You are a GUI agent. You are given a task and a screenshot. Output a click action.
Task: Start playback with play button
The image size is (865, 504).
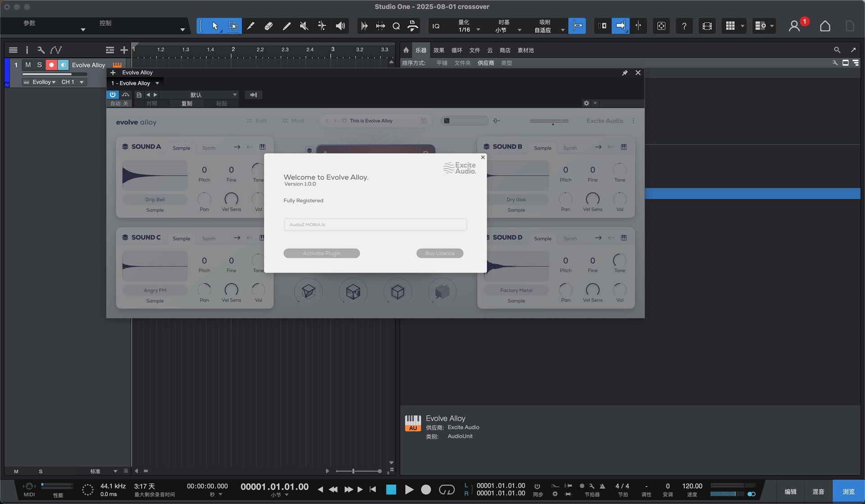point(409,490)
